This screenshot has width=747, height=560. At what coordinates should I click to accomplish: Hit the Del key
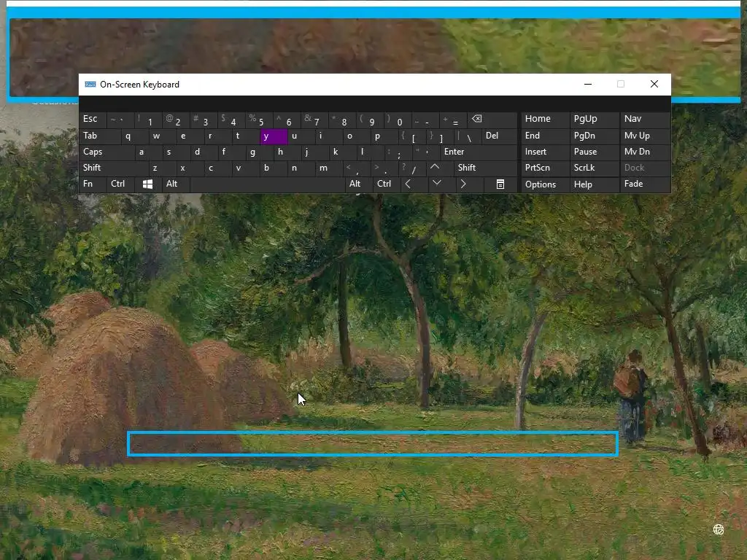tap(499, 136)
